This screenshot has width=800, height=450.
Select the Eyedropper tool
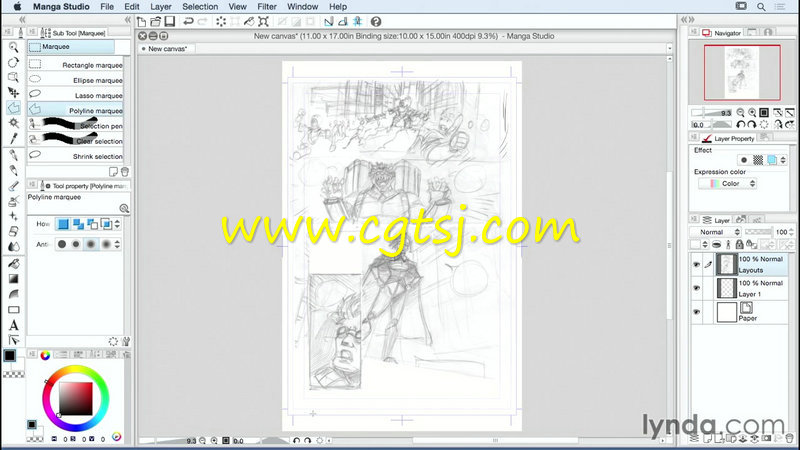pos(13,138)
